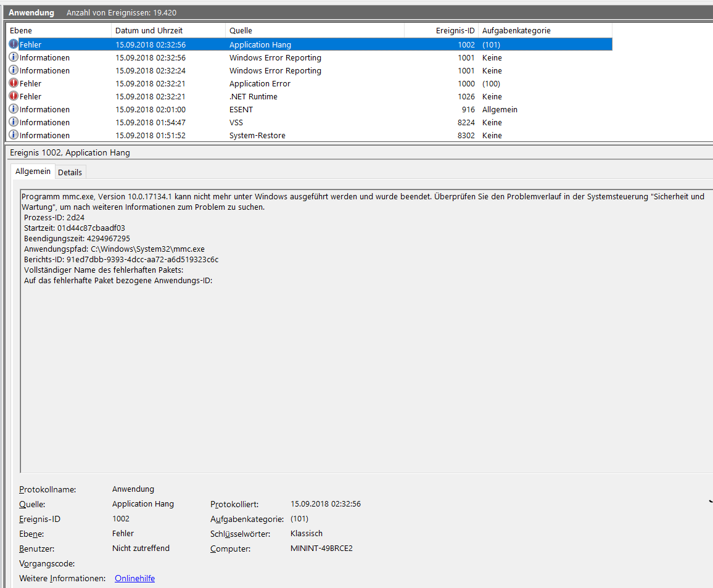Click event ID 1026 in the list
The image size is (713, 588).
coord(466,96)
